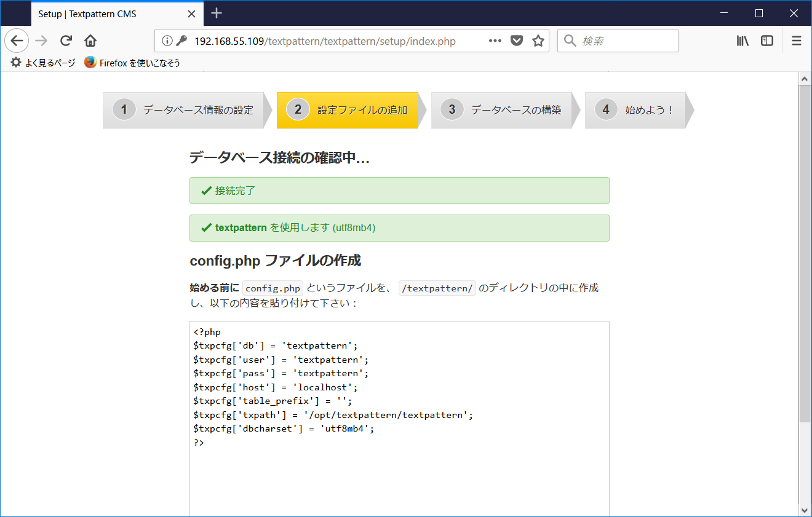The height and width of the screenshot is (517, 812).
Task: Save the page to Pocket
Action: click(516, 41)
